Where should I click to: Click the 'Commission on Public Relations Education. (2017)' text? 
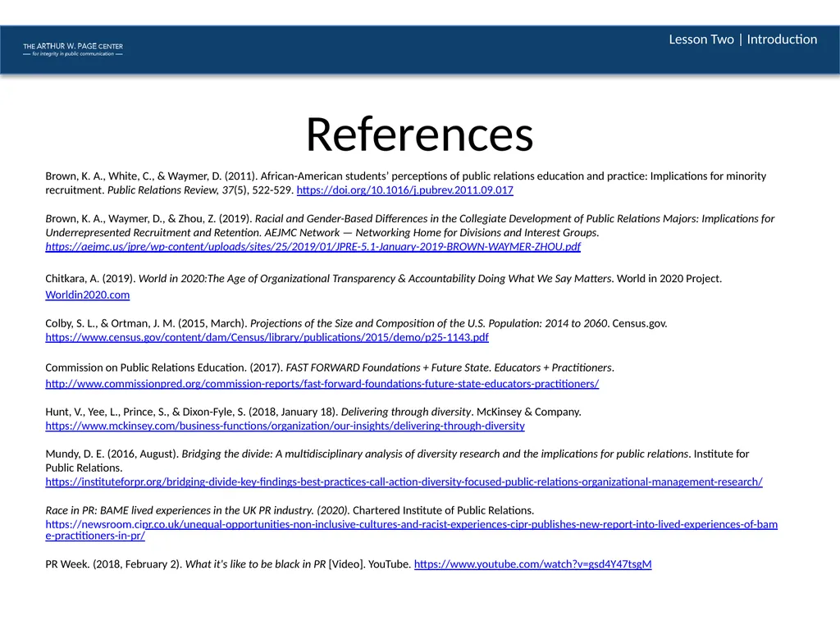pos(164,368)
